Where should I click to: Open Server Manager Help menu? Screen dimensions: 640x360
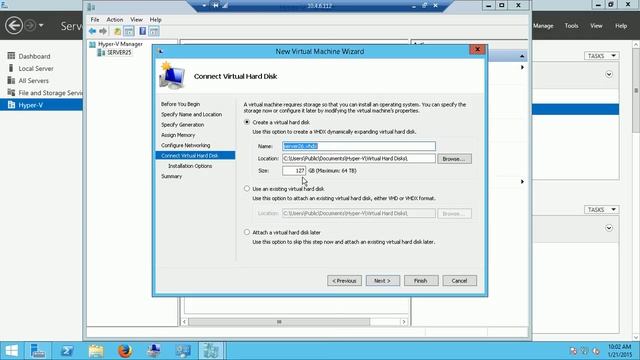pyautogui.click(x=621, y=26)
